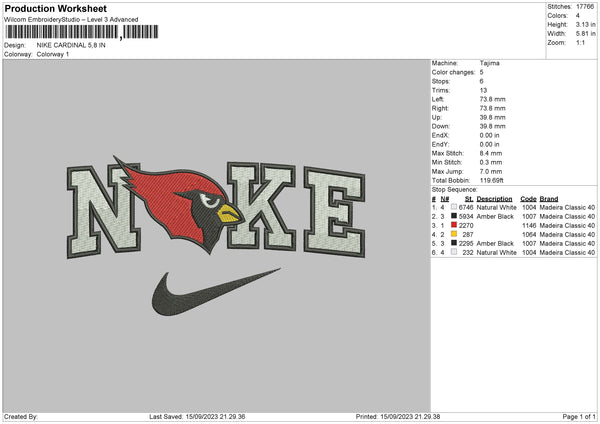This screenshot has width=600, height=424.
Task: Click the cardinal head in the design preview
Action: coord(180,204)
